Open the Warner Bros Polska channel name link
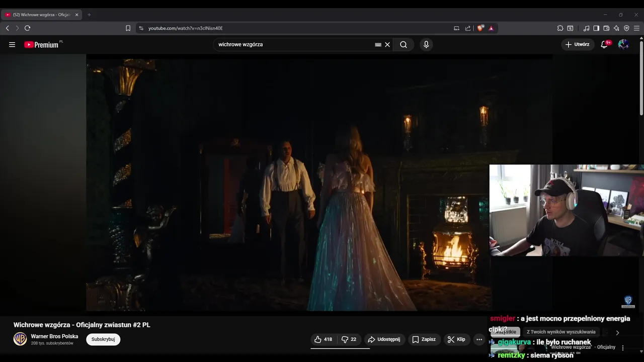The width and height of the screenshot is (644, 362). click(x=54, y=336)
